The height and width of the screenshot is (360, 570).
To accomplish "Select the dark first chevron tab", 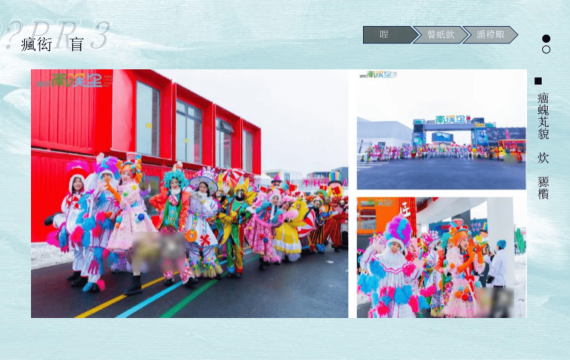I will click(x=389, y=35).
